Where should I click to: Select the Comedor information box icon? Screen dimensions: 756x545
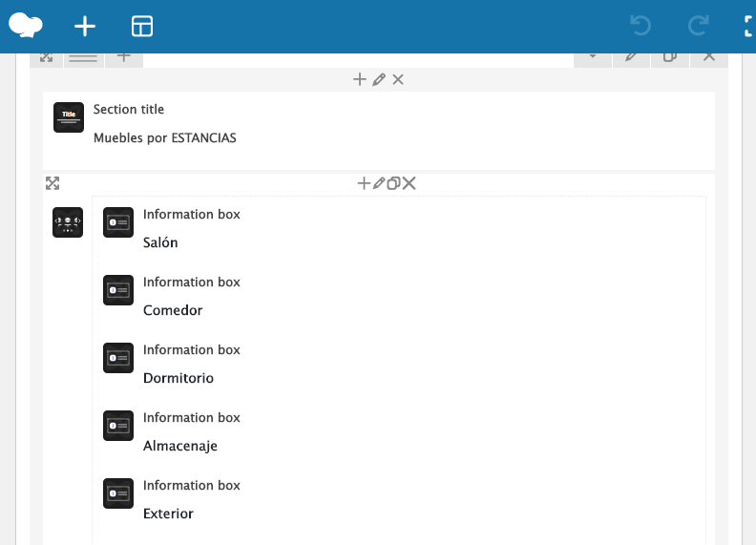118,290
